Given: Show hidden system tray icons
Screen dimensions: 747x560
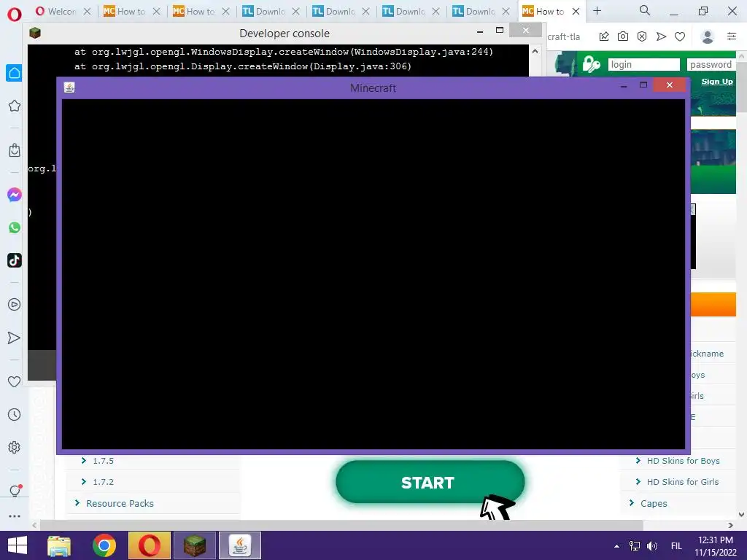Looking at the screenshot, I should [x=616, y=546].
